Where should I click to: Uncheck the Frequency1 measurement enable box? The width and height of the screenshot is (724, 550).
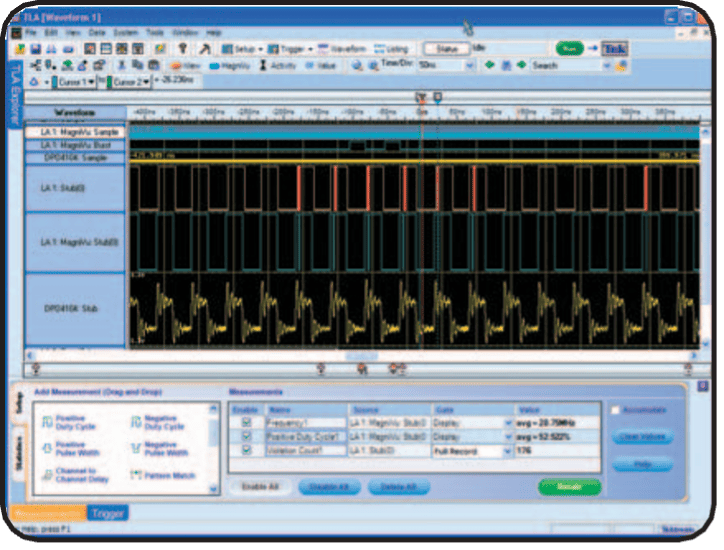[x=246, y=423]
